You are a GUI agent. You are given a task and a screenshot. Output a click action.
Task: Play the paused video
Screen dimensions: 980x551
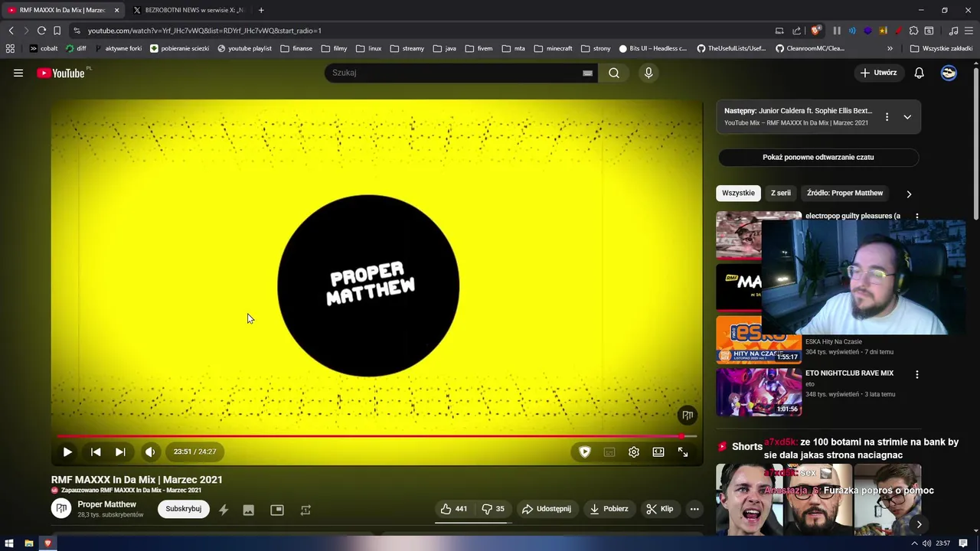pyautogui.click(x=67, y=452)
